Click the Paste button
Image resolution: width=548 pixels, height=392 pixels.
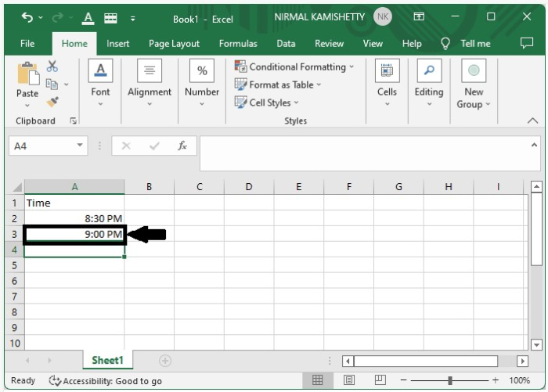point(27,81)
